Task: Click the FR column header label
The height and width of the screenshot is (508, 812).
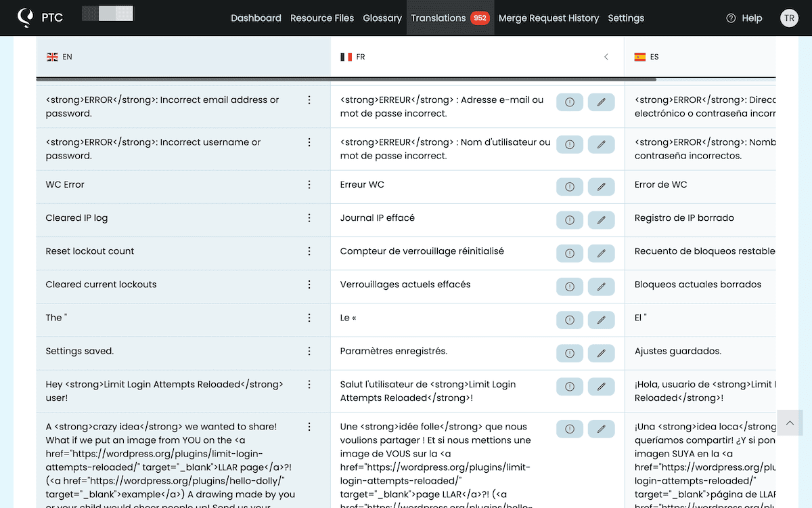Action: pyautogui.click(x=361, y=57)
